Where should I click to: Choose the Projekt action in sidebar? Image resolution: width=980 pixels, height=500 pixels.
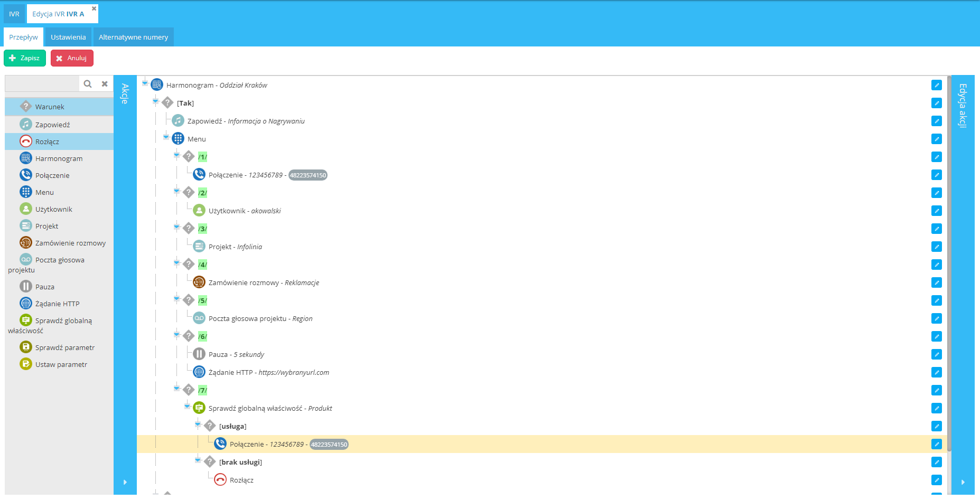[x=59, y=226]
